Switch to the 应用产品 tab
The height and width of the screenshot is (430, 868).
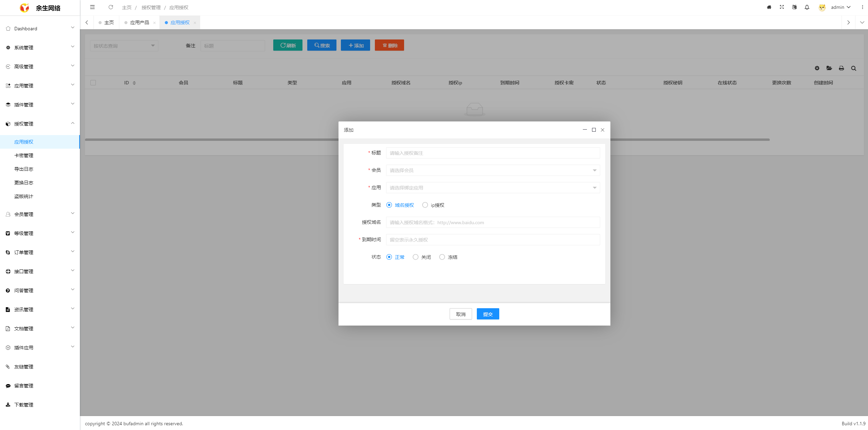point(139,22)
